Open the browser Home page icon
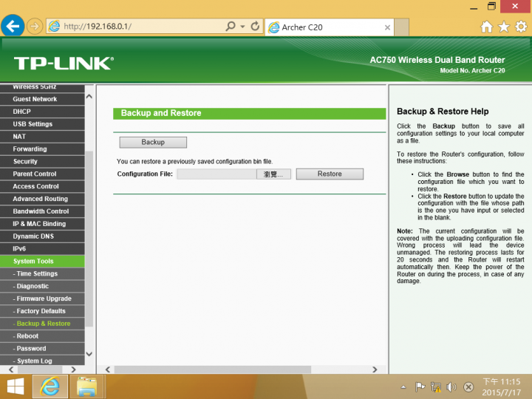Screen dimensions: 532x399 pos(486,27)
